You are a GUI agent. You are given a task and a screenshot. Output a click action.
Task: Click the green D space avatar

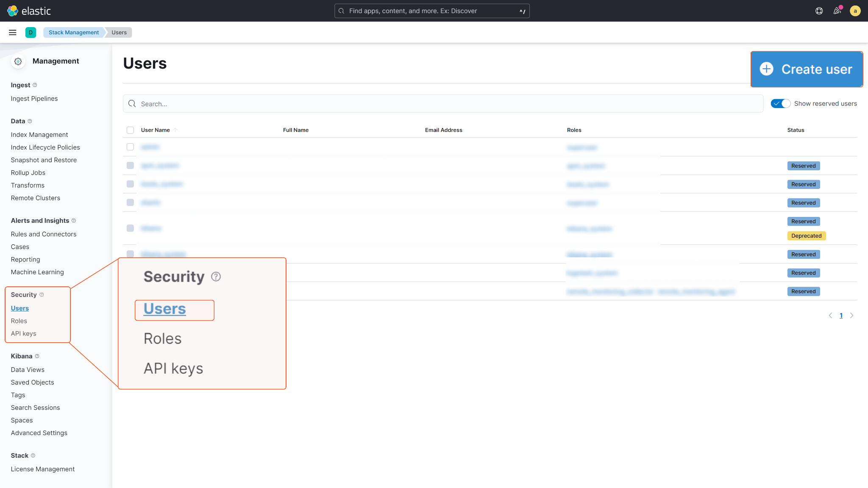click(31, 33)
